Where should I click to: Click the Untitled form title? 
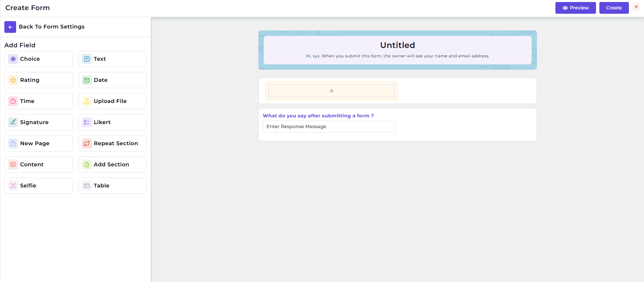[x=398, y=45]
